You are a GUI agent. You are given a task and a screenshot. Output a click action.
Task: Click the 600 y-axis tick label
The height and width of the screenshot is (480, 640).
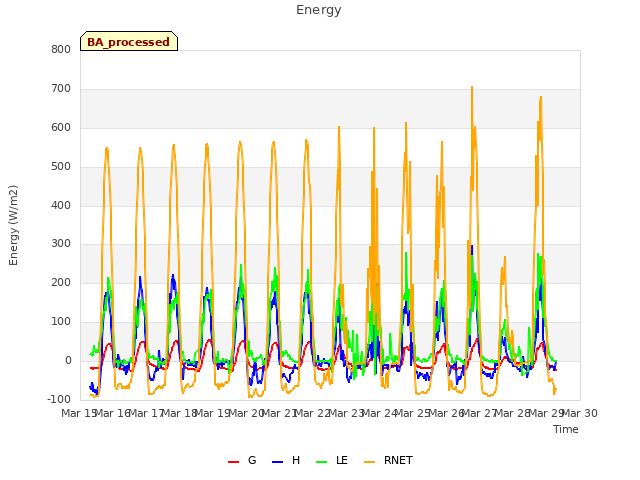61,127
